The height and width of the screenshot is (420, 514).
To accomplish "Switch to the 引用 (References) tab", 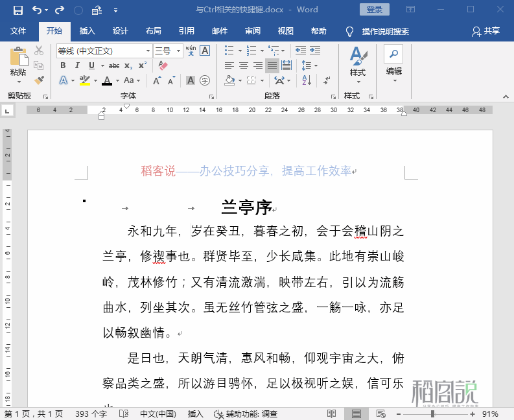I will coord(187,31).
